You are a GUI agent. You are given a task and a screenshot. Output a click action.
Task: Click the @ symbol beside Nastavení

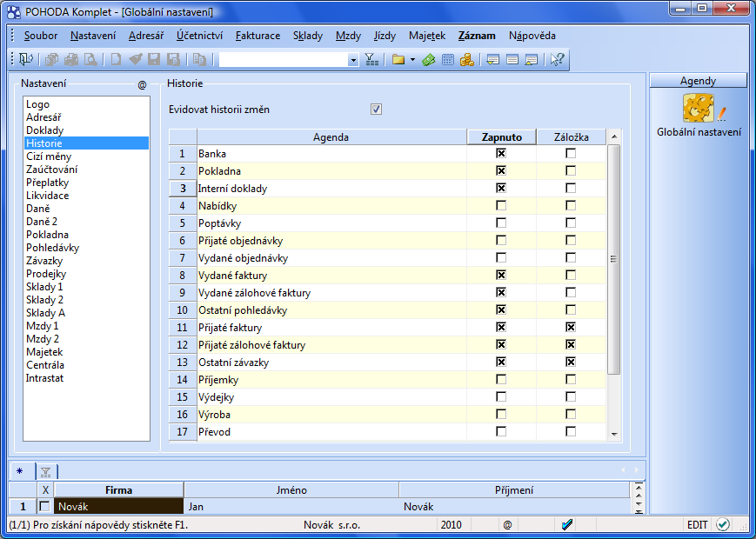(142, 85)
